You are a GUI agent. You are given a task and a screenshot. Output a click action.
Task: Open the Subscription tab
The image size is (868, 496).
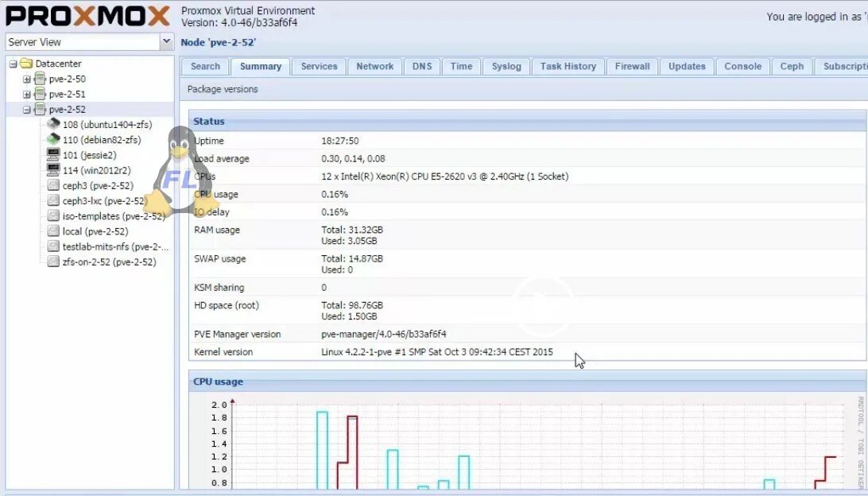pos(842,67)
